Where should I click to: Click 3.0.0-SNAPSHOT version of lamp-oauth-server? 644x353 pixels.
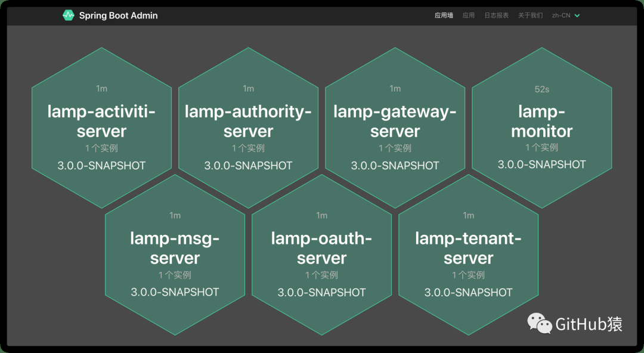click(x=321, y=292)
